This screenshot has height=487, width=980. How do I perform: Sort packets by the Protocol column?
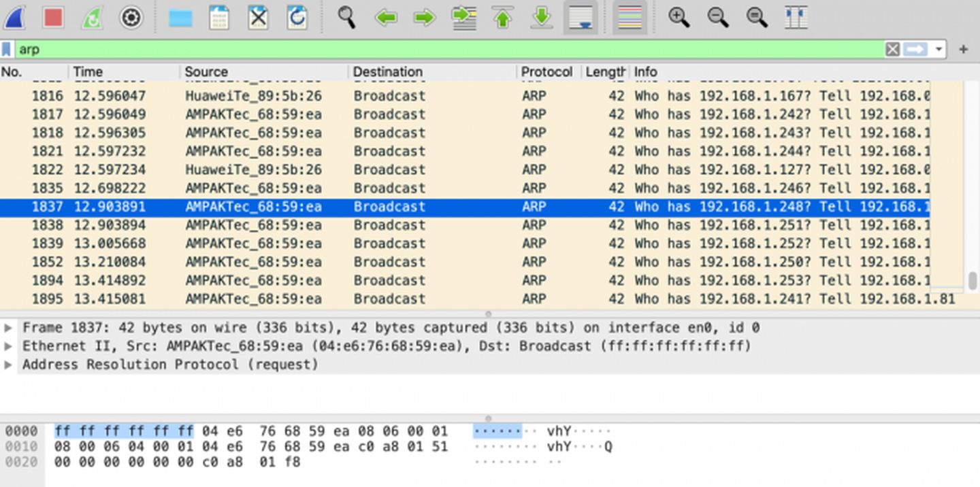[549, 71]
